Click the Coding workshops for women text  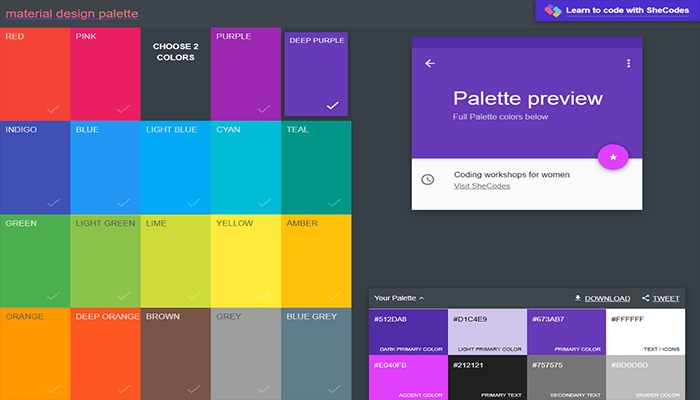512,175
